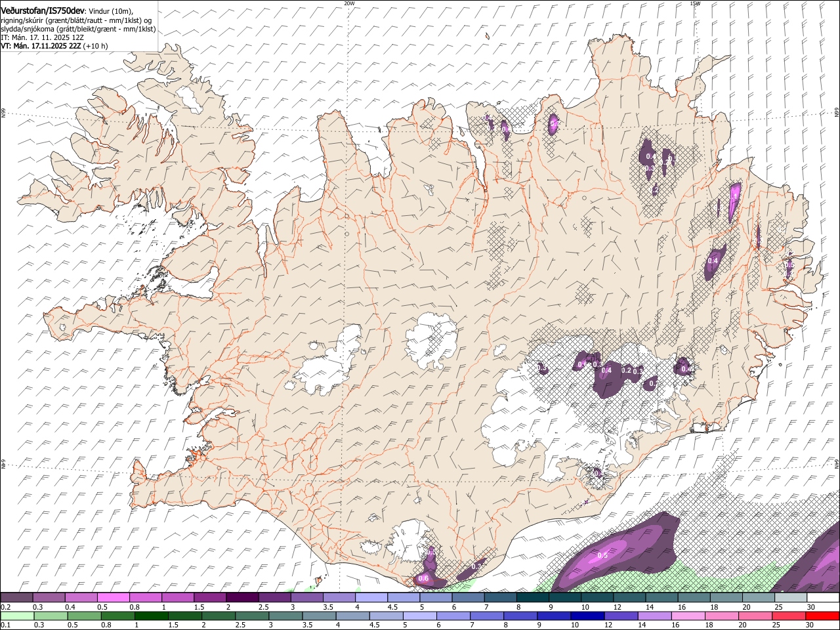Click the dark mauve 0.2 snow scale swatch
Image resolution: width=840 pixels, height=630 pixels.
[x=16, y=597]
